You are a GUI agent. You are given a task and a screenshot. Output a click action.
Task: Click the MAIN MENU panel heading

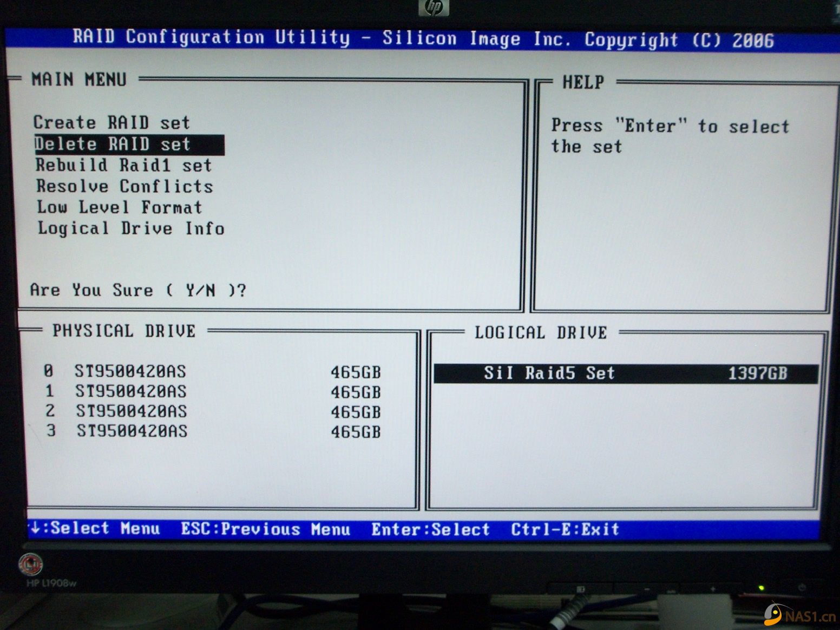pyautogui.click(x=79, y=80)
